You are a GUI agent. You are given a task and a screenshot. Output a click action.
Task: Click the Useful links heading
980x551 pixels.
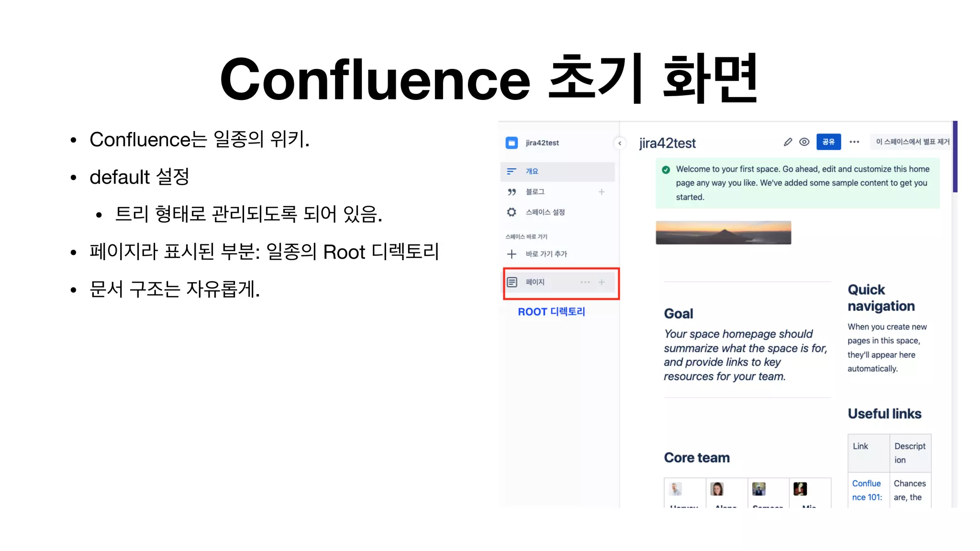click(884, 414)
